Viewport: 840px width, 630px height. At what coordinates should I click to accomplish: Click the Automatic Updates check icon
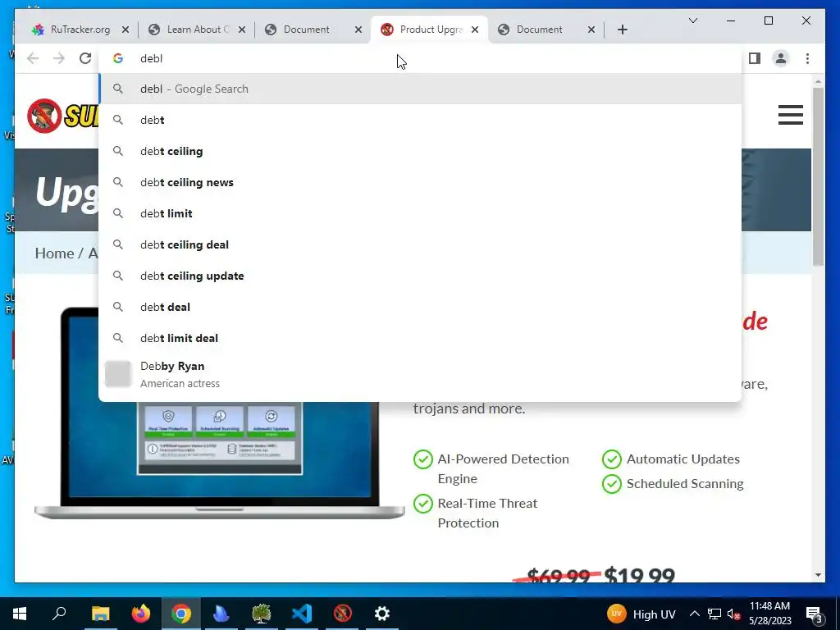[612, 459]
